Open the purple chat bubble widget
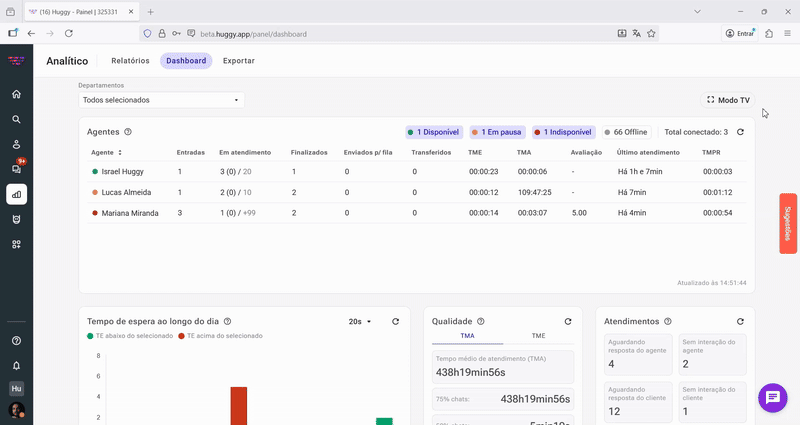The width and height of the screenshot is (800, 425). click(773, 397)
